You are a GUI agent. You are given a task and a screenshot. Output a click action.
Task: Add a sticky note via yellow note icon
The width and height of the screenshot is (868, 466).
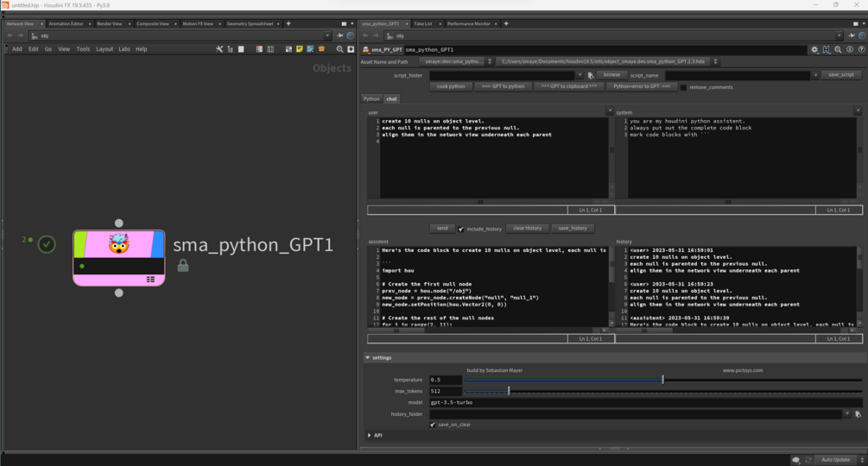click(300, 49)
